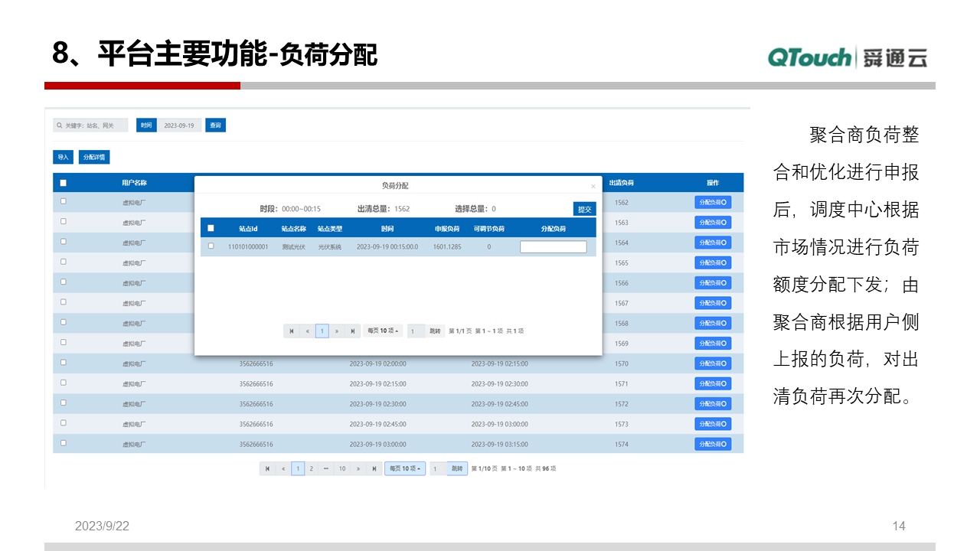Open the 每页 10 项 dropdown in dialog
980x551 pixels.
pos(383,331)
